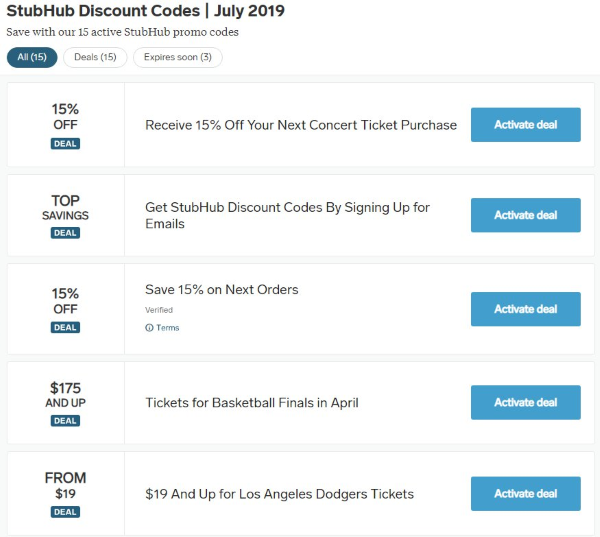Image resolution: width=600 pixels, height=537 pixels.
Task: Click the DEAL badge under $175 AND UP
Action: 65,421
